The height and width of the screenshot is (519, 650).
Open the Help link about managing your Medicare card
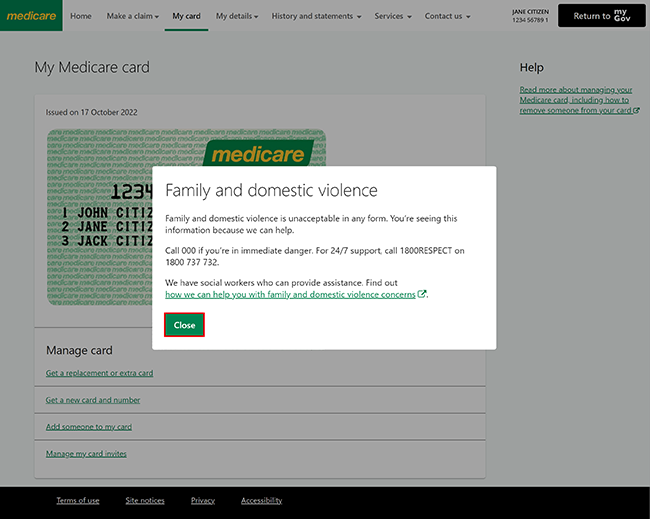[579, 100]
